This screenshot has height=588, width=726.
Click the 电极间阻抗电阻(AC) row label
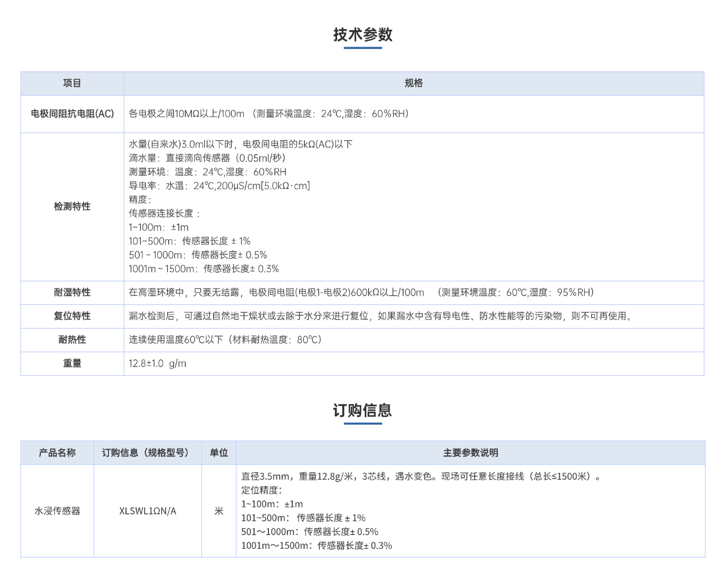tap(72, 114)
